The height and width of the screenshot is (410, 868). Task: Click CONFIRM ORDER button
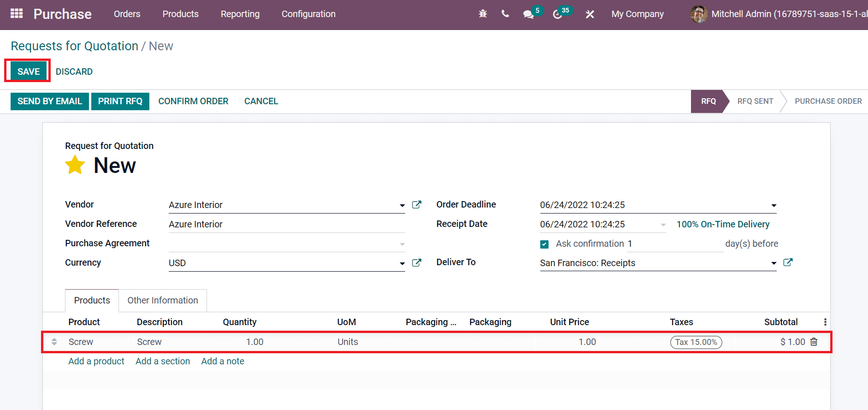click(x=193, y=101)
